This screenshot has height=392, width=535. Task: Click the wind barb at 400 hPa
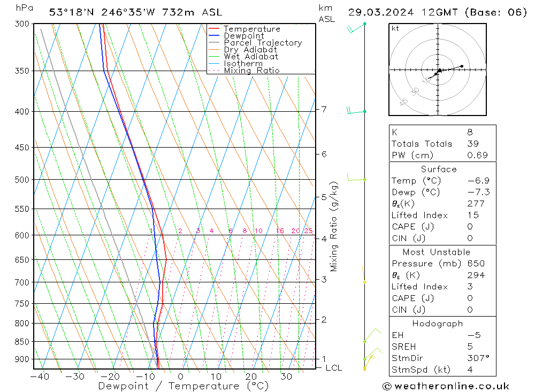pos(356,110)
